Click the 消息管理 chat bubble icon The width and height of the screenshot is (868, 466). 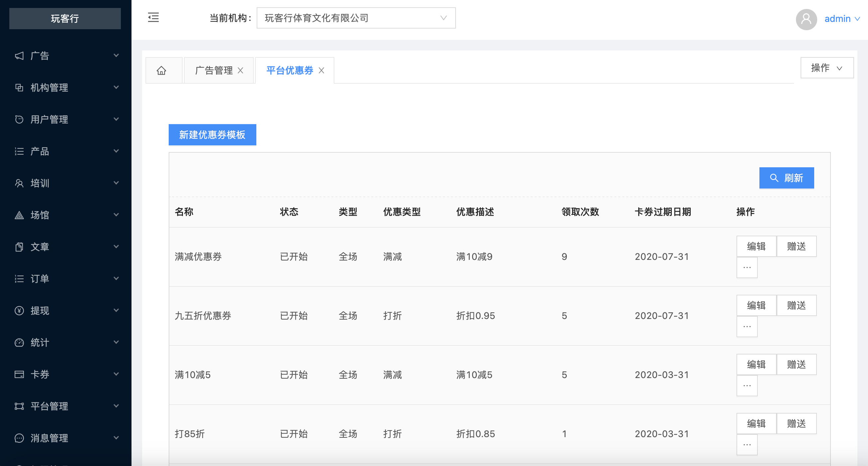click(x=19, y=438)
